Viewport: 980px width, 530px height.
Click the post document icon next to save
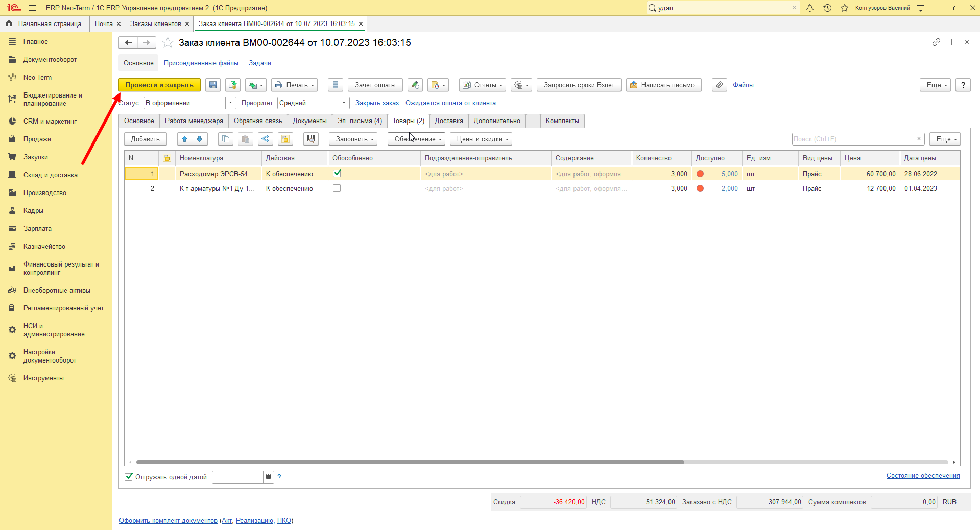click(x=233, y=85)
